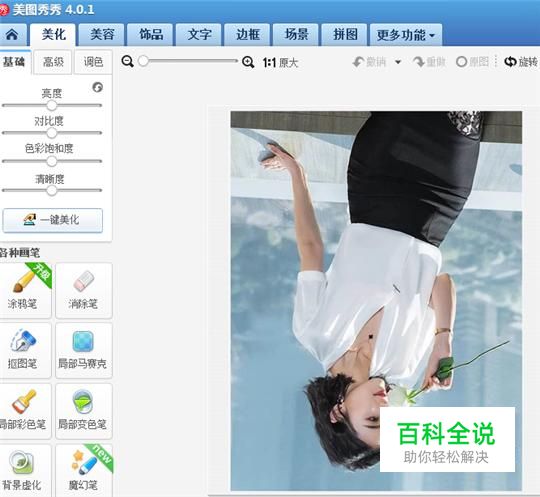The width and height of the screenshot is (540, 497).
Task: Switch to the 高级 sub-tab
Action: 53,62
